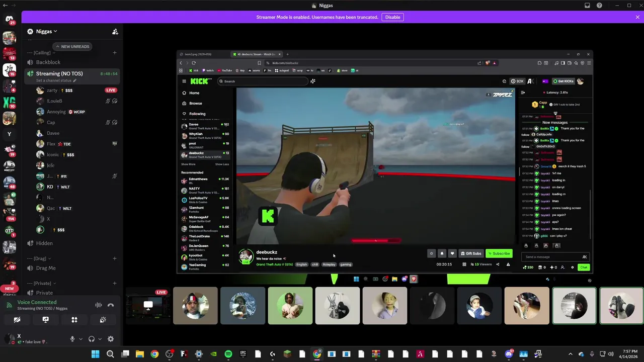Select user Qac in the voice list
This screenshot has width=644, height=362.
coord(76,208)
